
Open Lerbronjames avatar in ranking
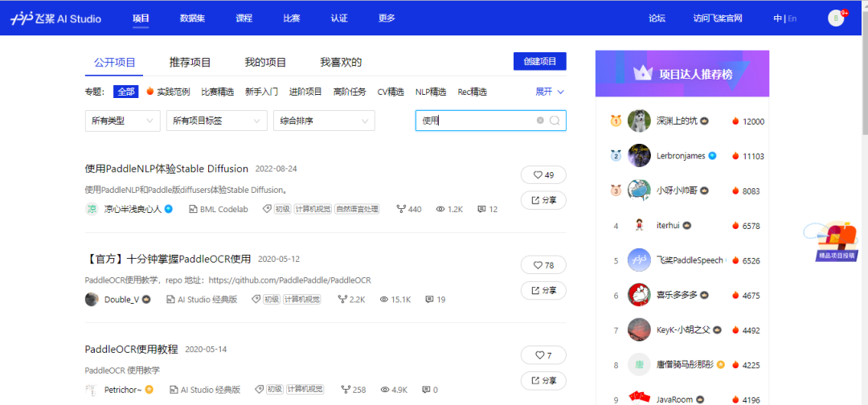(x=640, y=155)
